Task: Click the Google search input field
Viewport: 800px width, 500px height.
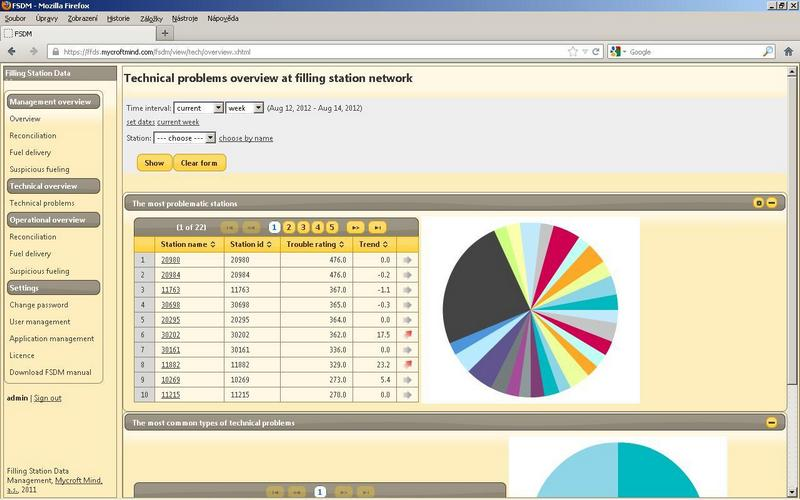Action: click(694, 52)
